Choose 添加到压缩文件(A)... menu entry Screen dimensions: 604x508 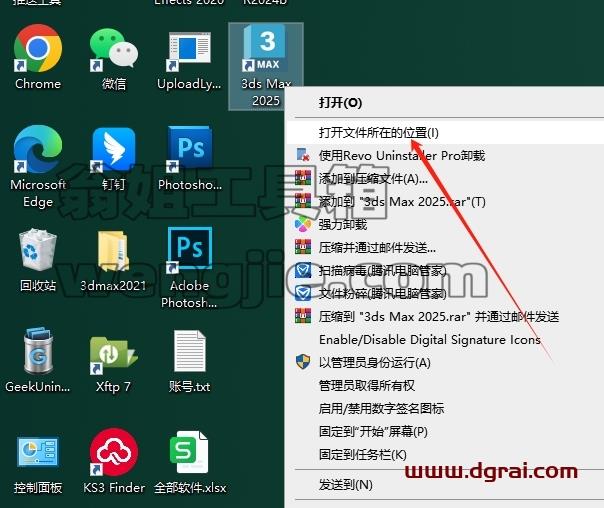(445, 178)
